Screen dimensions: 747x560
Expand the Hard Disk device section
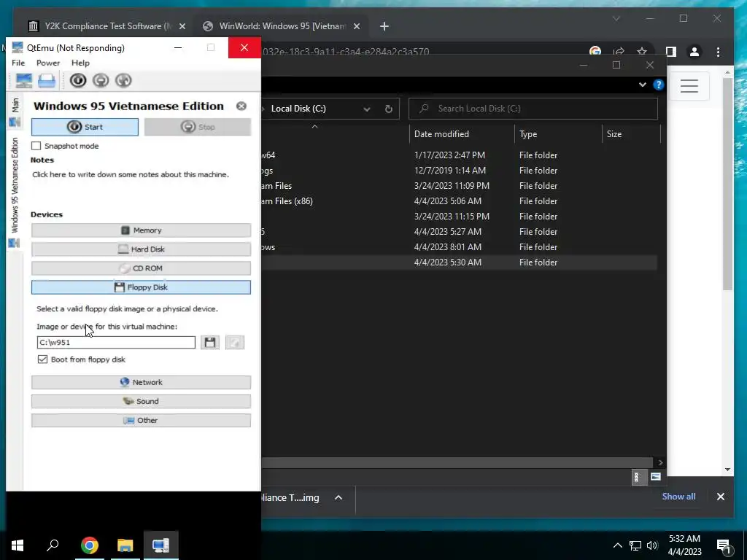click(141, 249)
